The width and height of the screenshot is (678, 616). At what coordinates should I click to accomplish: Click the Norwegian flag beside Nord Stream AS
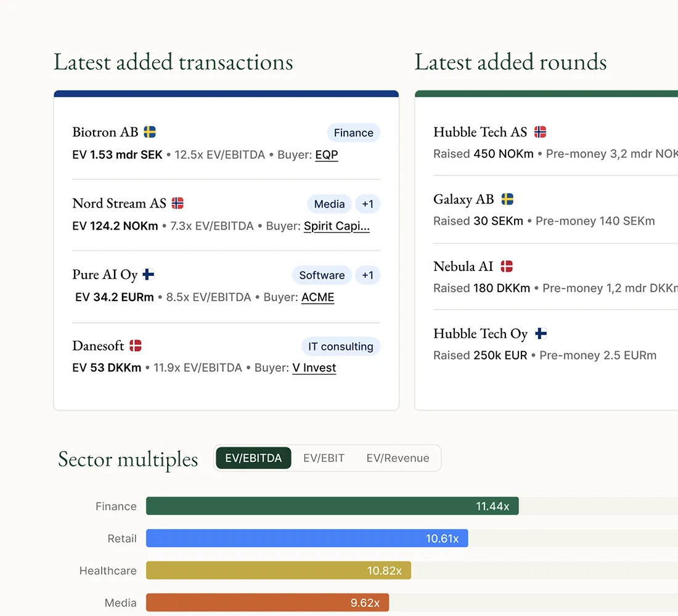pyautogui.click(x=179, y=203)
